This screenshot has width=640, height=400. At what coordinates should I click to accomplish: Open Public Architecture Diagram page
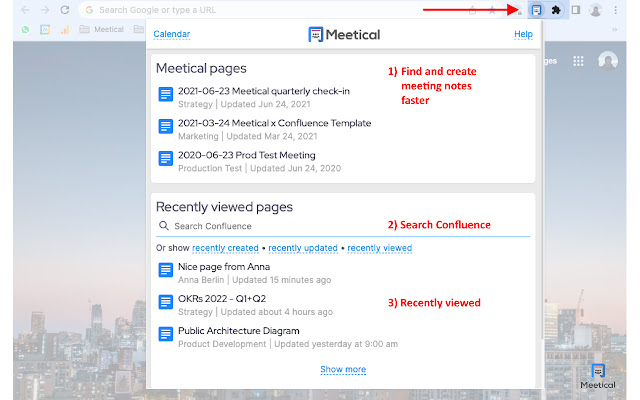click(239, 331)
